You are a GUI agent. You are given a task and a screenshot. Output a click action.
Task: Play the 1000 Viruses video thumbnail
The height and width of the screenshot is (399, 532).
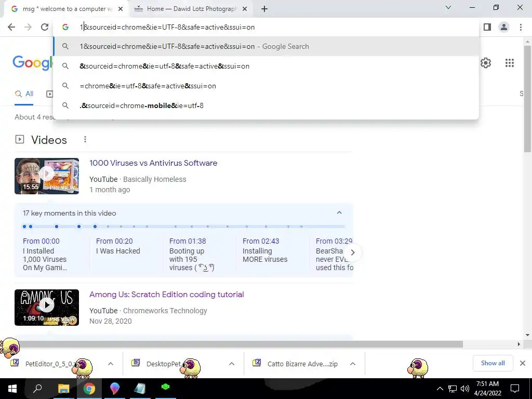[47, 176]
